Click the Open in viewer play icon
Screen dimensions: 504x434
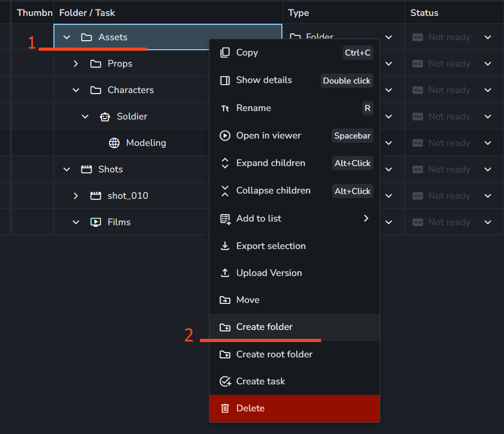(225, 136)
